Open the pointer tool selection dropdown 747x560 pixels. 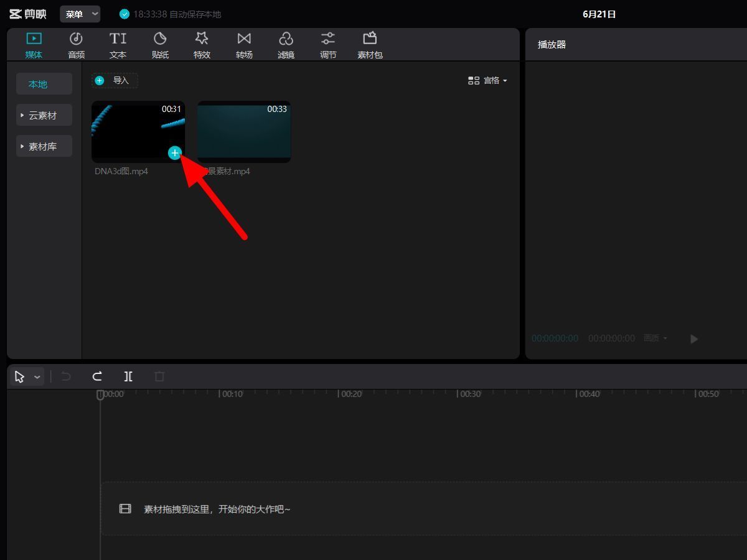click(37, 377)
